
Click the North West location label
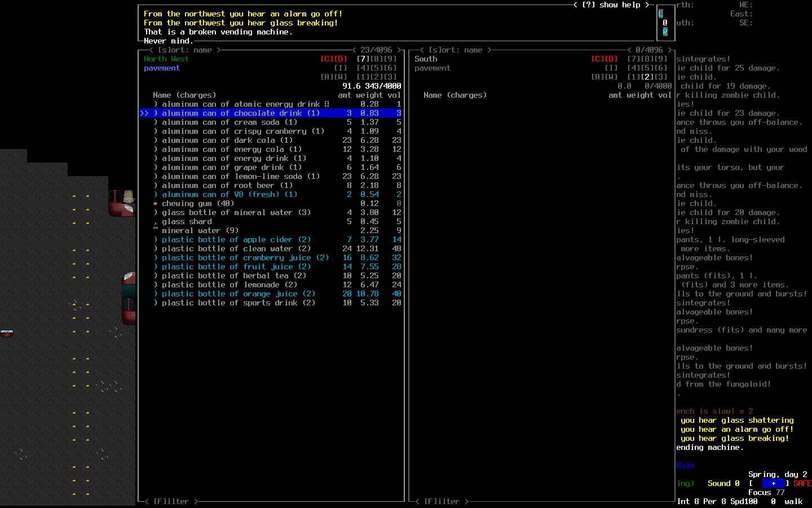click(x=166, y=59)
